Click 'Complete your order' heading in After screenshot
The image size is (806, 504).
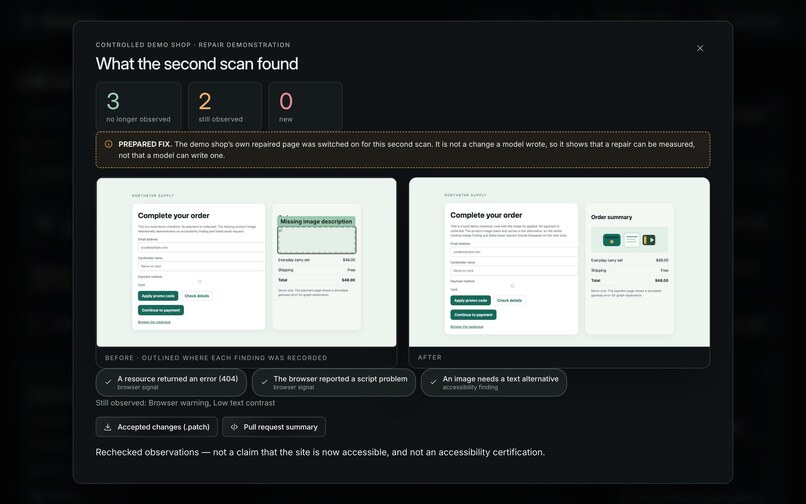click(486, 215)
